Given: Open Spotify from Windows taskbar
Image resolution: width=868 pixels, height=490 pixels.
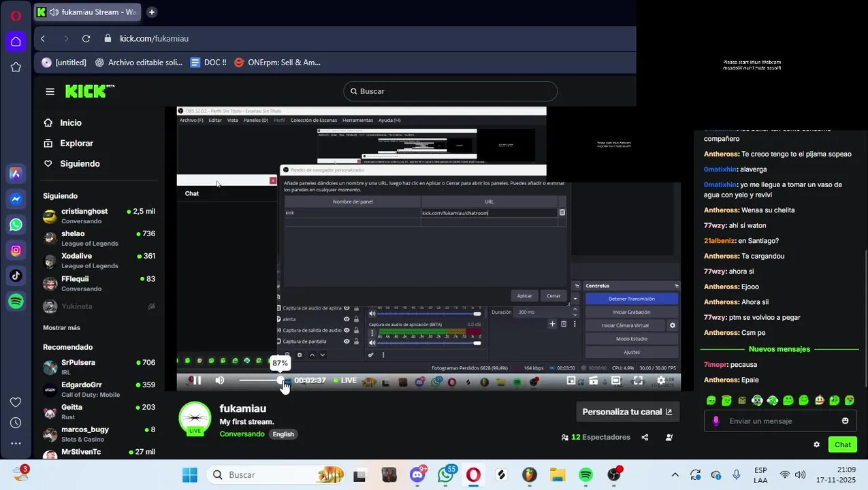Looking at the screenshot, I should [x=585, y=475].
